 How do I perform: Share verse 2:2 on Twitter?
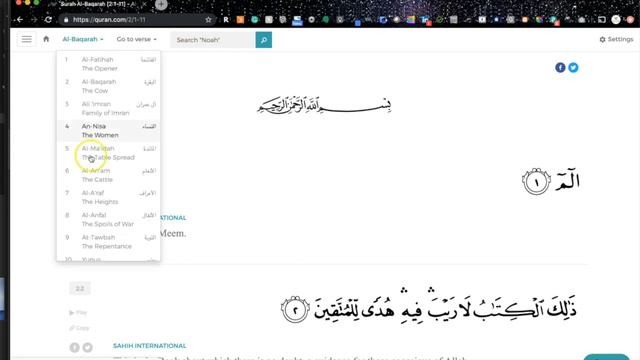[x=87, y=347]
